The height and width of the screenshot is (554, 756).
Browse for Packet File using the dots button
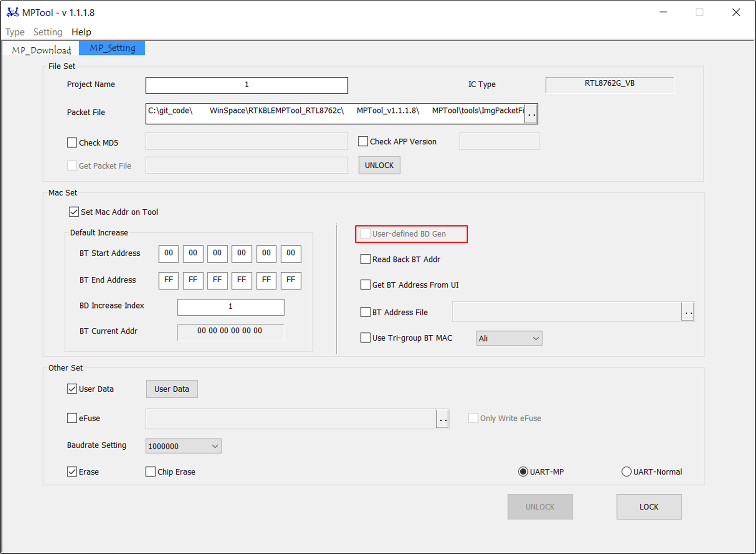point(531,114)
